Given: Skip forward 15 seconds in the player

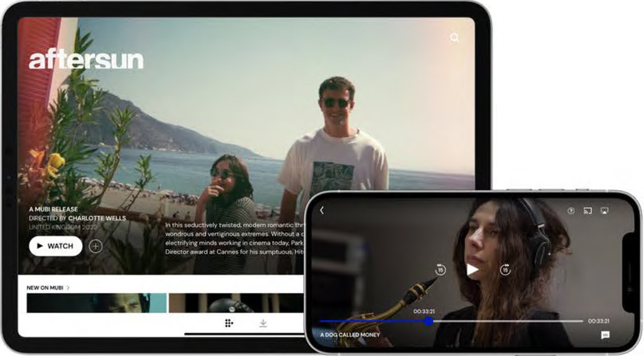Looking at the screenshot, I should click(x=505, y=270).
